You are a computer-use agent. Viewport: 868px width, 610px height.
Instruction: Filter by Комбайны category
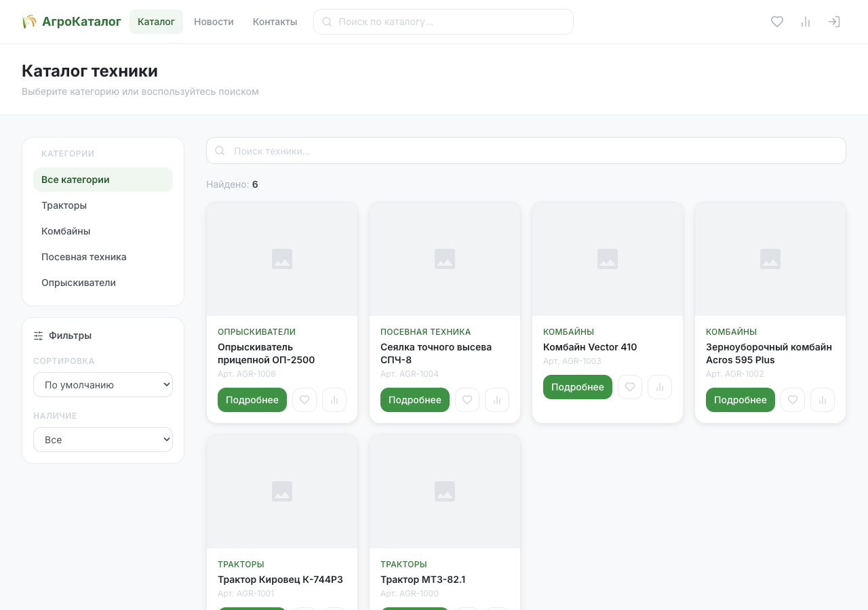[103, 231]
